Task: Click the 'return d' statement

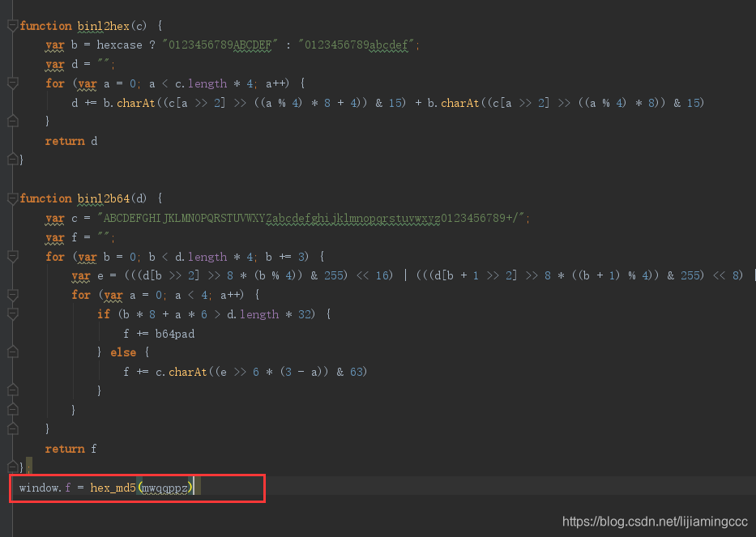Action: tap(71, 141)
